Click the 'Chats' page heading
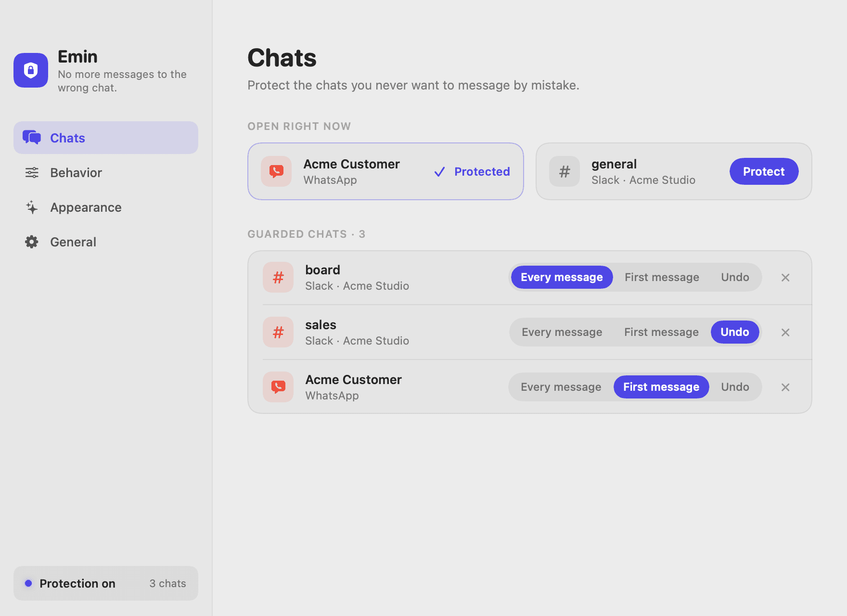 (282, 58)
